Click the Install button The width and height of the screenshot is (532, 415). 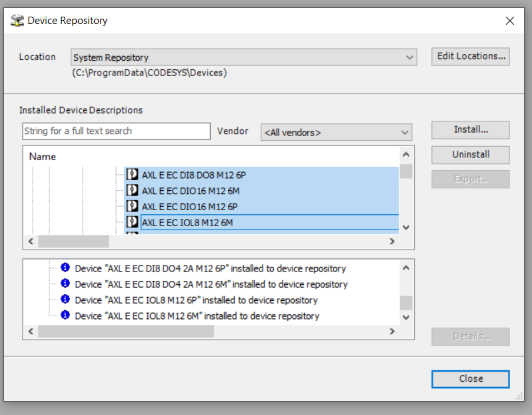(x=471, y=129)
